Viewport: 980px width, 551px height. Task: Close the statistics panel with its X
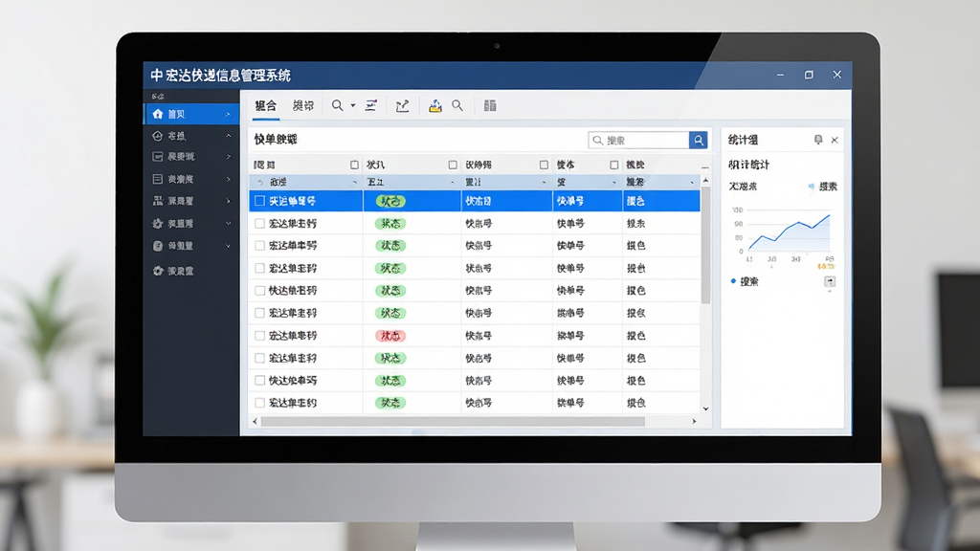pos(835,140)
